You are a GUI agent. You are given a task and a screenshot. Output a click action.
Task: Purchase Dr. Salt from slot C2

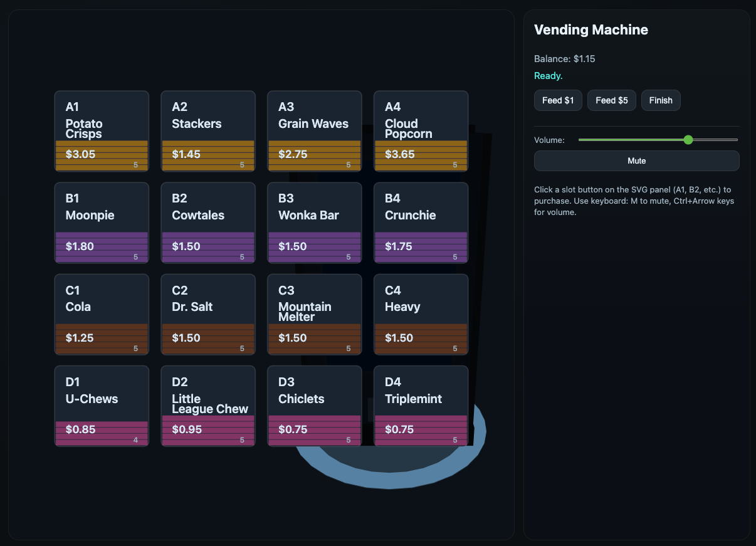point(208,314)
